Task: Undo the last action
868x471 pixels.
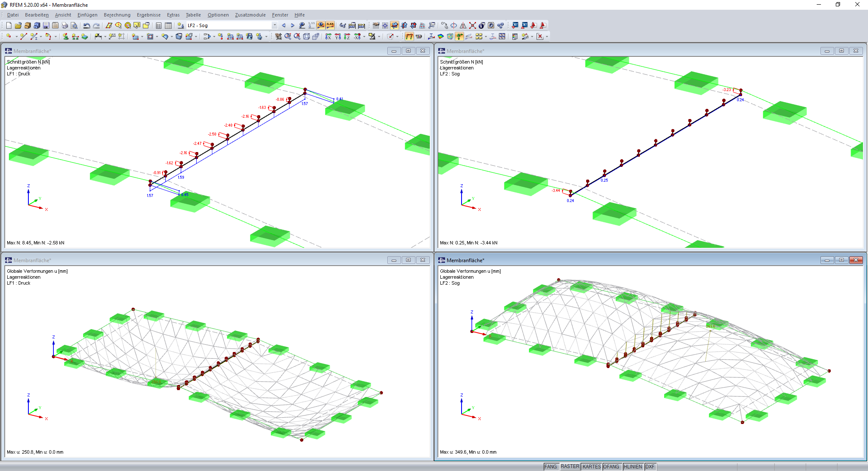Action: (x=86, y=25)
